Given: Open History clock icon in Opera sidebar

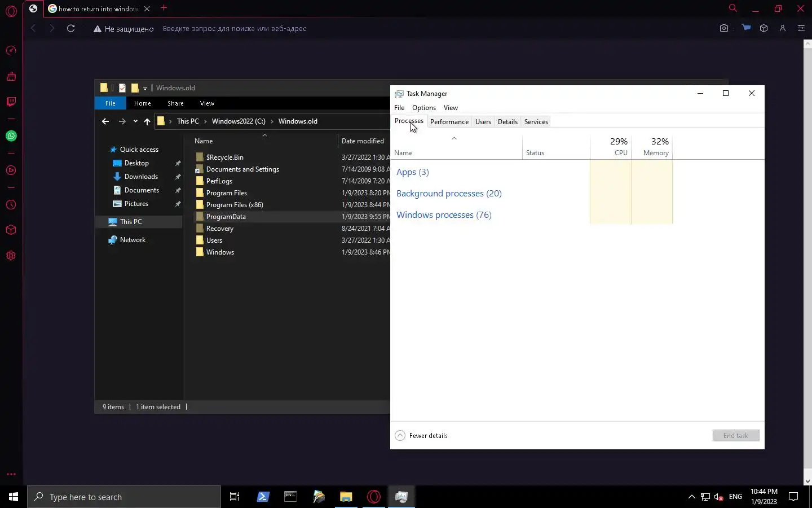Looking at the screenshot, I should coord(11,205).
